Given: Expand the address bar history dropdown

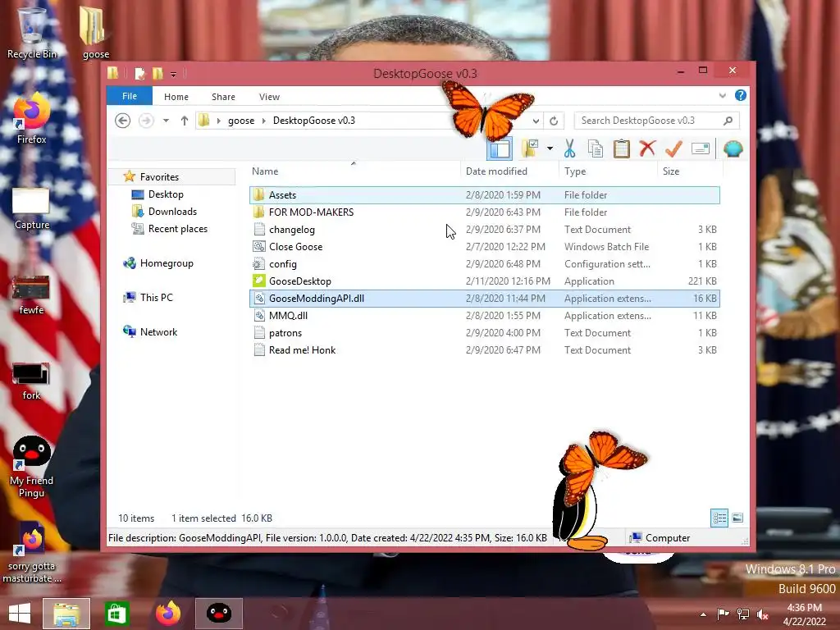Looking at the screenshot, I should (x=536, y=121).
